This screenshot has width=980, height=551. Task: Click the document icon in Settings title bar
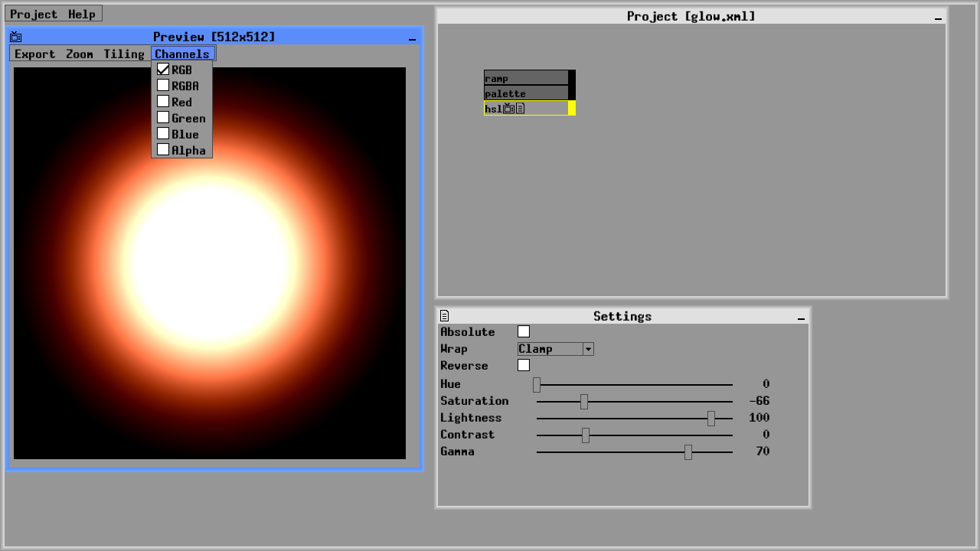(x=444, y=316)
